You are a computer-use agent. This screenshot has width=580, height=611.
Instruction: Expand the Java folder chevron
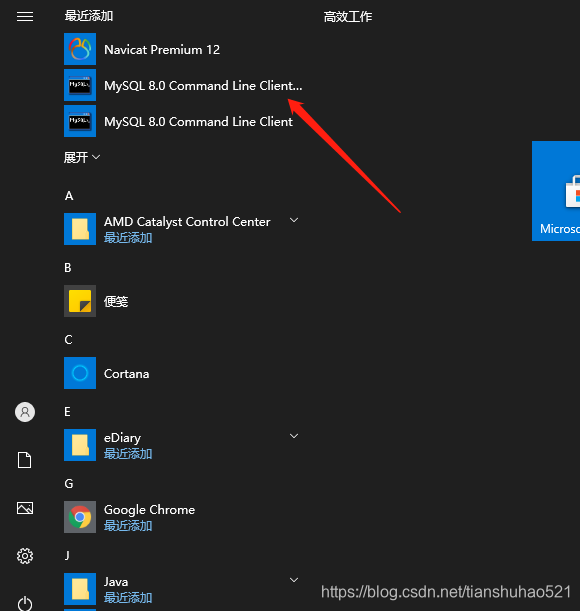tap(294, 580)
